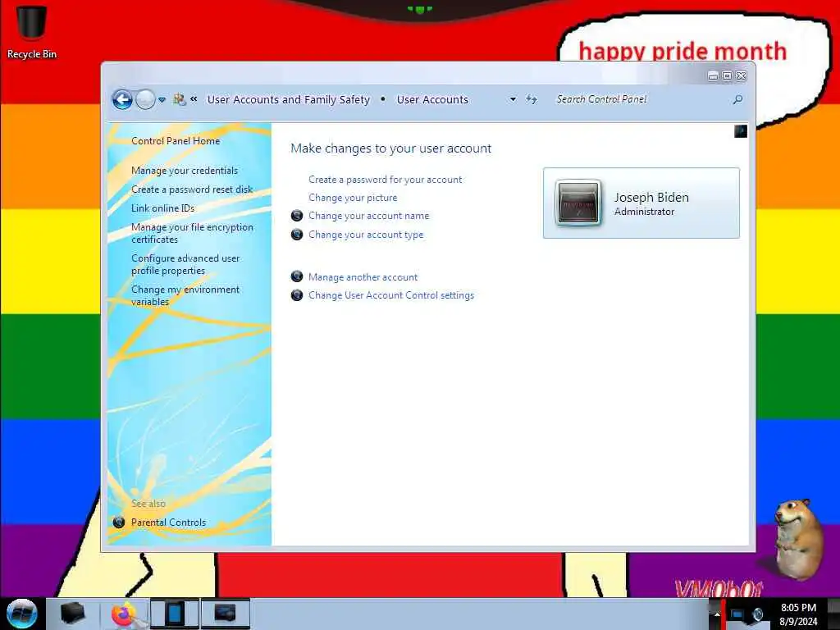
Task: Show hidden tray icons arrow
Action: pyautogui.click(x=717, y=614)
